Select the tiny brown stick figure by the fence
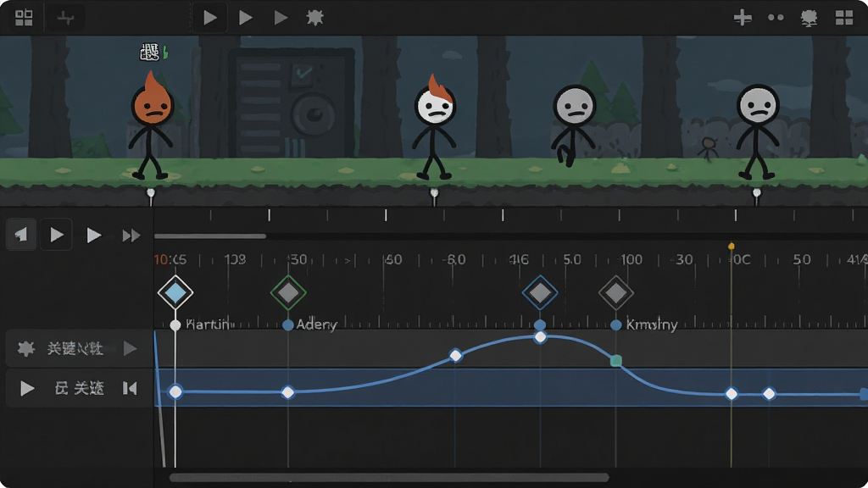The height and width of the screenshot is (488, 868). click(x=708, y=149)
